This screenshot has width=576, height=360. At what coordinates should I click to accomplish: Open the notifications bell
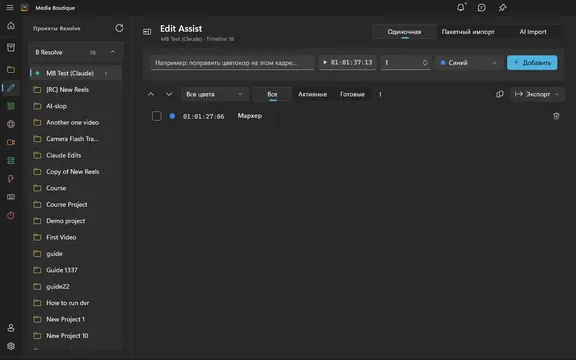tap(461, 7)
